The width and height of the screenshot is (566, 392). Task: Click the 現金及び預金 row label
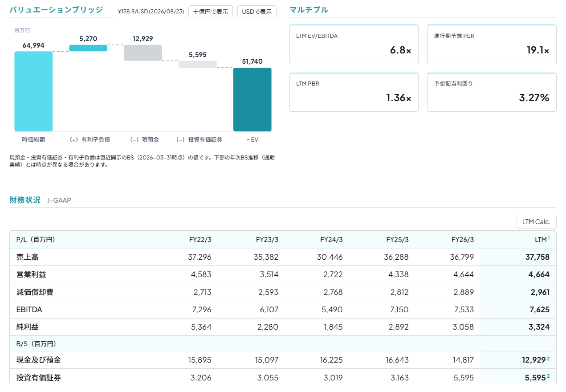coord(38,360)
